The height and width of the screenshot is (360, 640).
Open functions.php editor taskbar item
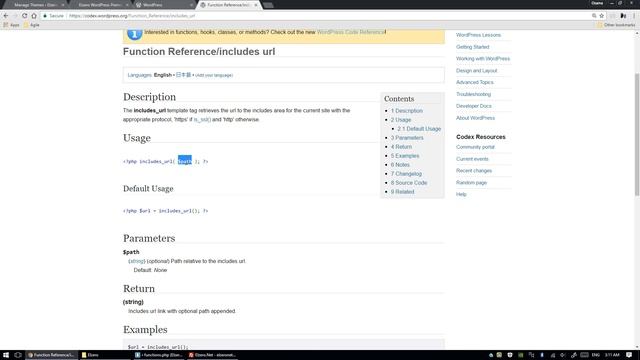pyautogui.click(x=159, y=355)
